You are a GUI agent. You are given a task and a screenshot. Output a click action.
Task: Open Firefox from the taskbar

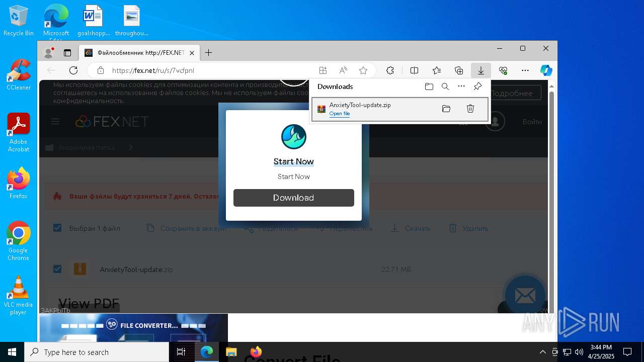tap(256, 352)
